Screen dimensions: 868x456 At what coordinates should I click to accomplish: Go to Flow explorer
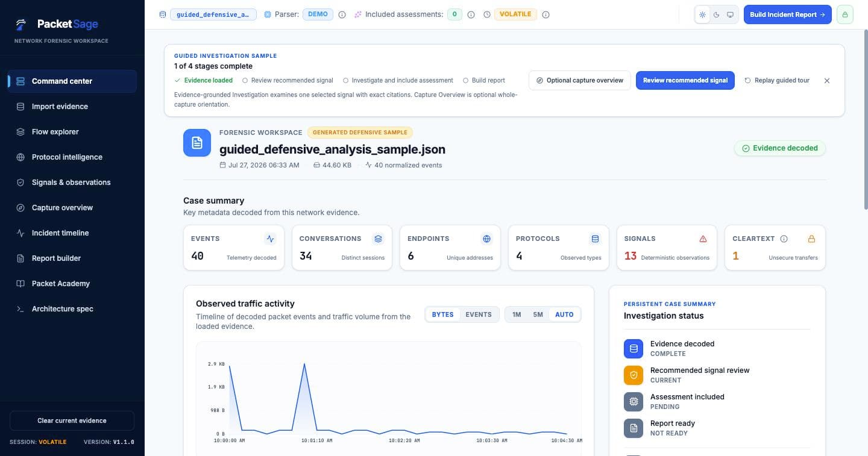[72, 132]
